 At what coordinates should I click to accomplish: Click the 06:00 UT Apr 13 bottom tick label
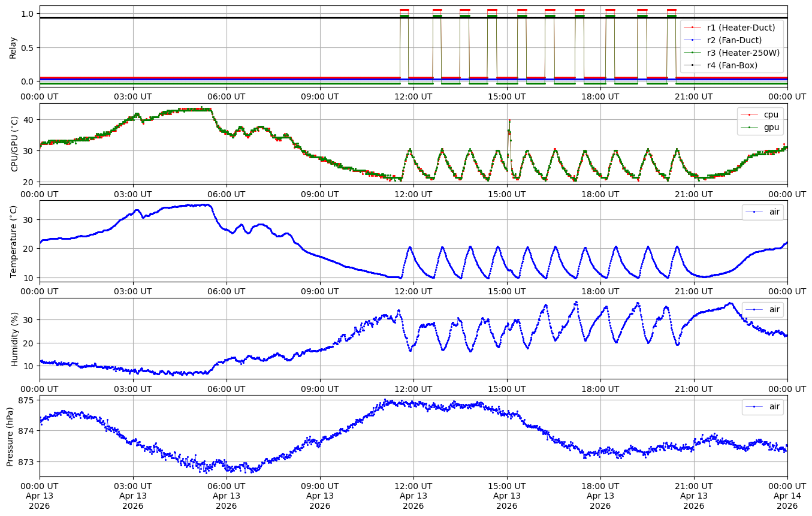(226, 495)
